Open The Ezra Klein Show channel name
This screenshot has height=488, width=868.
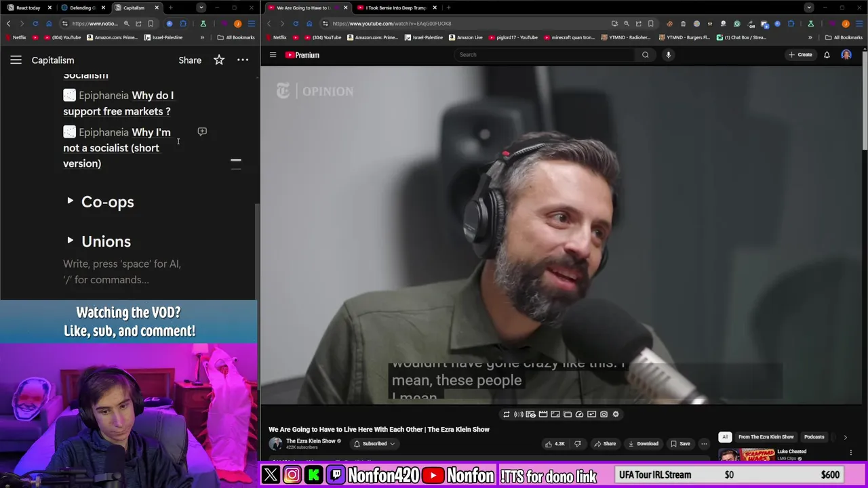(311, 441)
